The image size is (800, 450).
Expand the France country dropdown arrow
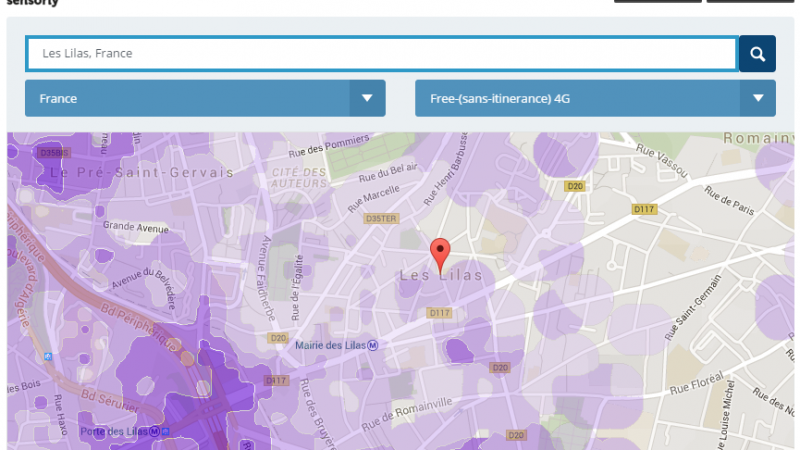[x=367, y=98]
